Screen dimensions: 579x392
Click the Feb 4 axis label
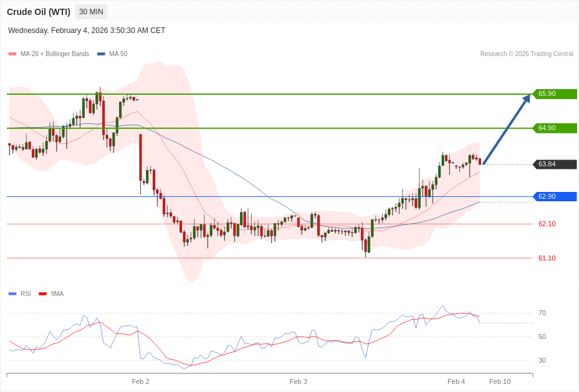click(456, 381)
